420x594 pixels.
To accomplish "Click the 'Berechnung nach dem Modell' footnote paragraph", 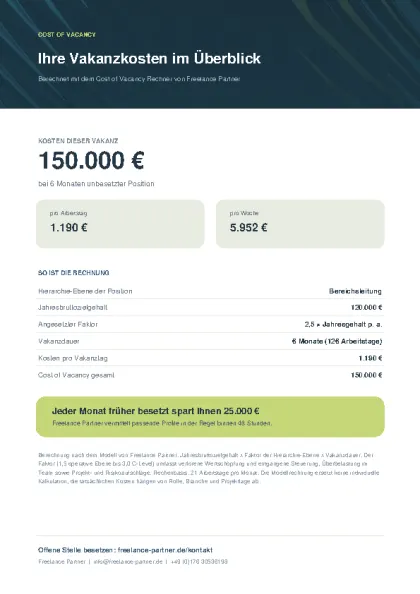I will click(x=209, y=468).
